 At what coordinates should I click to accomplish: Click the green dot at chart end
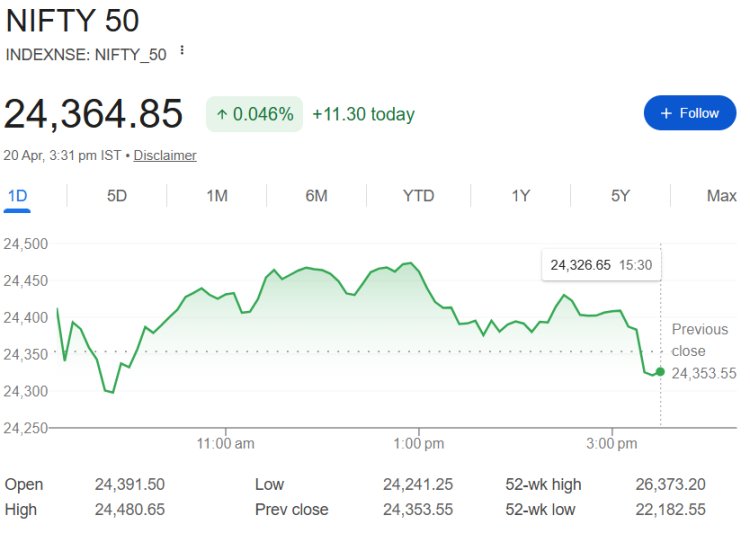pos(660,372)
